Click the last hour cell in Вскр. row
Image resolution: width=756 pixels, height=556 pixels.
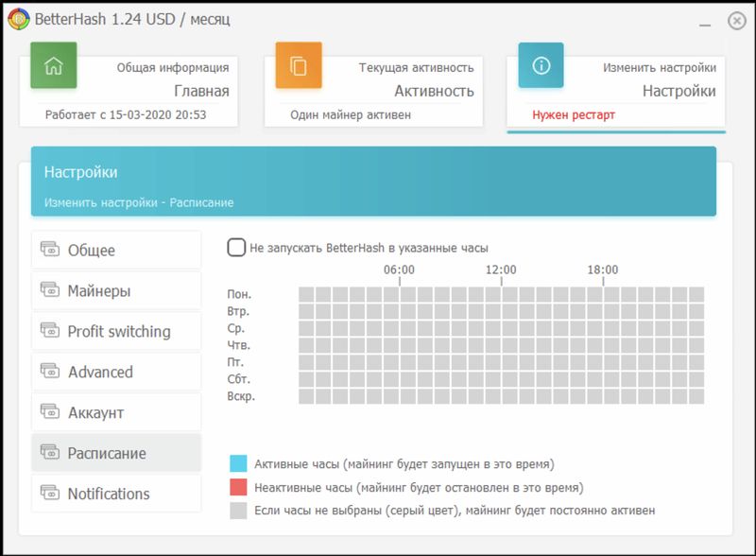click(696, 396)
